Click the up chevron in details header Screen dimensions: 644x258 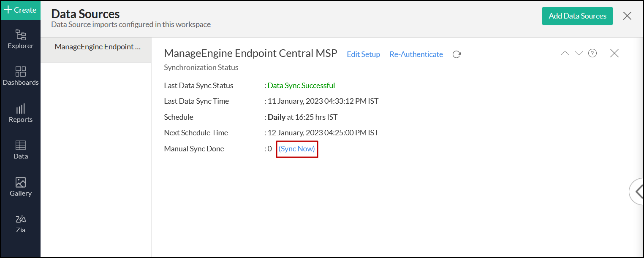[x=565, y=53]
